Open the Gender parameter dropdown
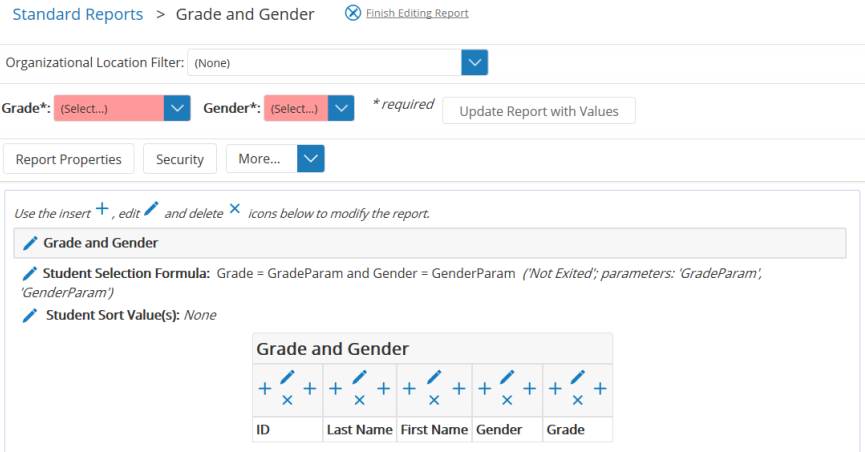 click(341, 108)
